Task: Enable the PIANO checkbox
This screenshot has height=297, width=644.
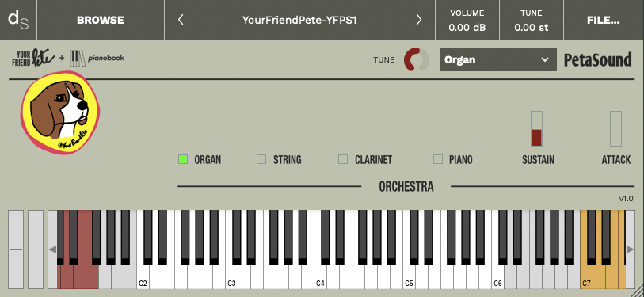Action: (x=438, y=159)
